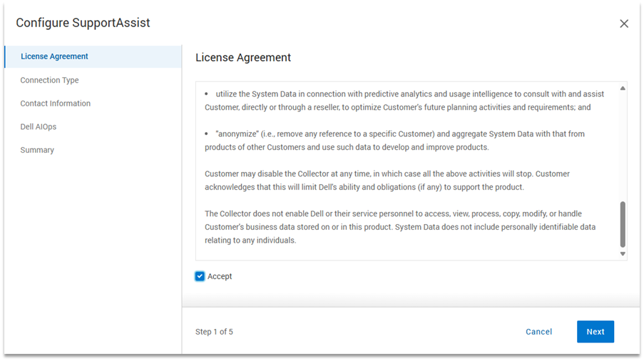Switch to Dell AIOps step
This screenshot has width=644, height=361.
point(39,127)
